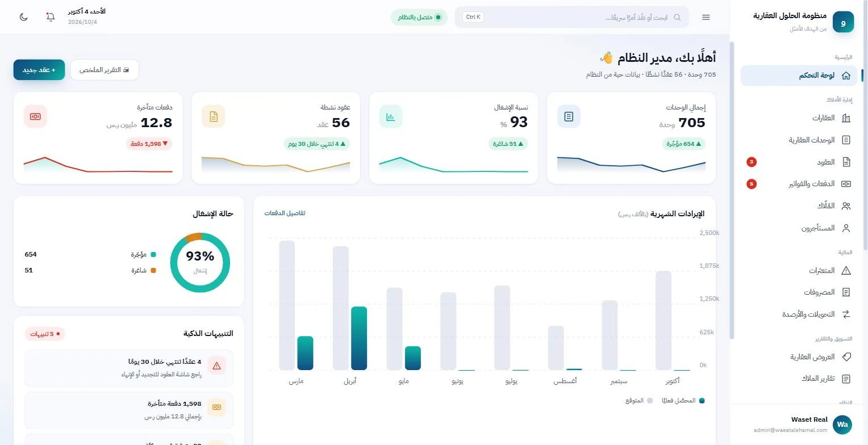Click the التحويلات والأرصدة transfer arrows icon
The height and width of the screenshot is (445, 868).
tap(846, 314)
